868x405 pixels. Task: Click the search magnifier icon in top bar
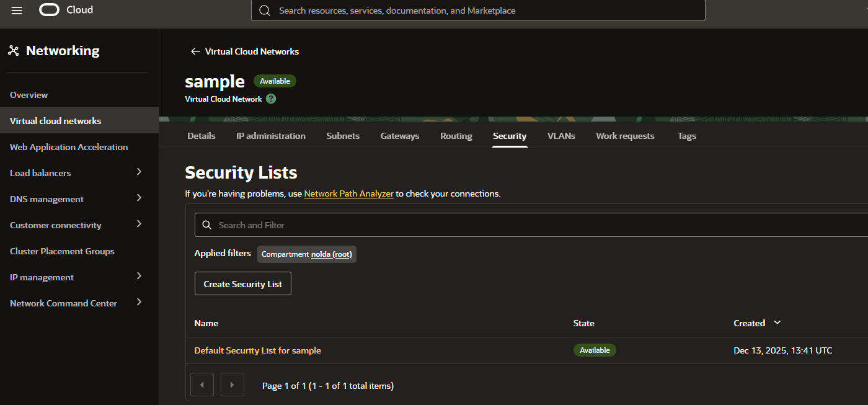pyautogui.click(x=265, y=11)
